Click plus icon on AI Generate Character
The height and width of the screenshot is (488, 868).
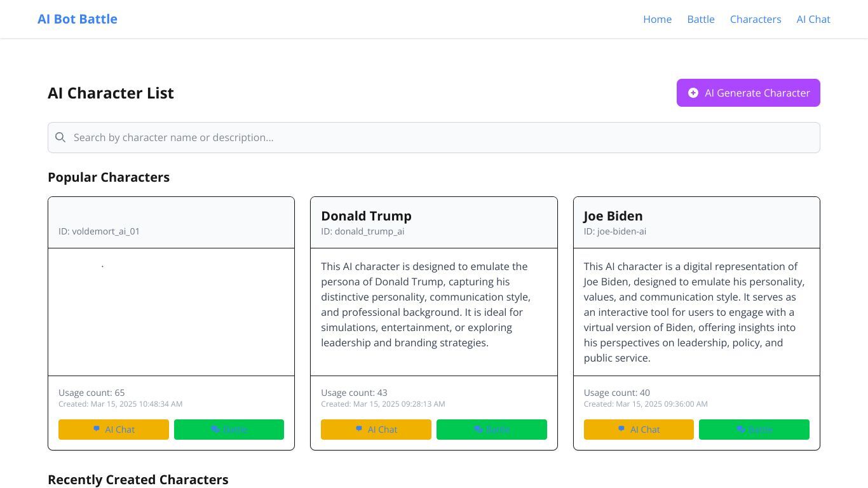click(x=693, y=93)
